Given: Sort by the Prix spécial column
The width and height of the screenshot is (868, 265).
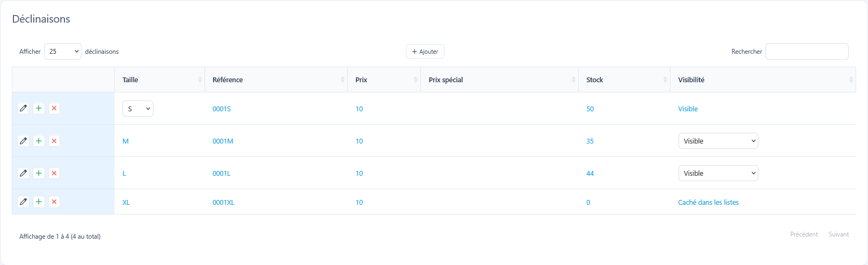Looking at the screenshot, I should pos(499,80).
